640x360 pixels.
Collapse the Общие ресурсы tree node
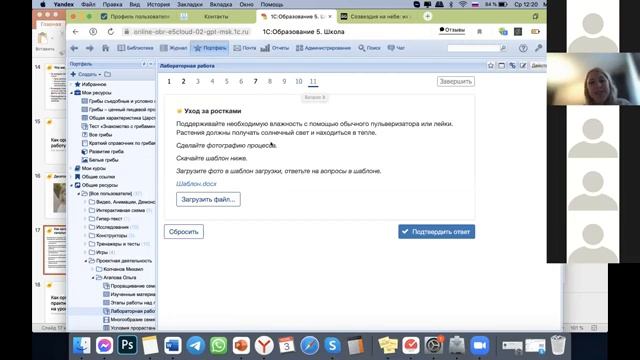72,185
